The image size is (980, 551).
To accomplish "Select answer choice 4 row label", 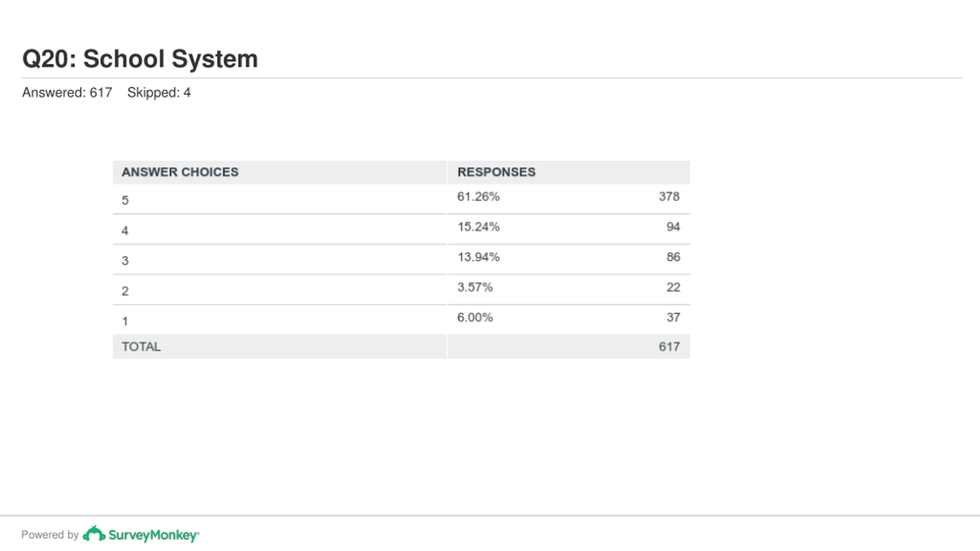I will 125,231.
